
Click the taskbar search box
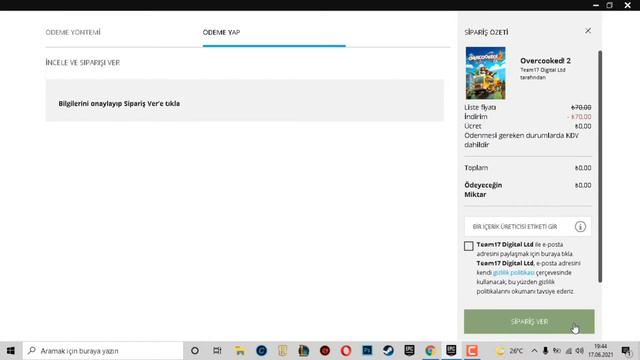(103, 351)
